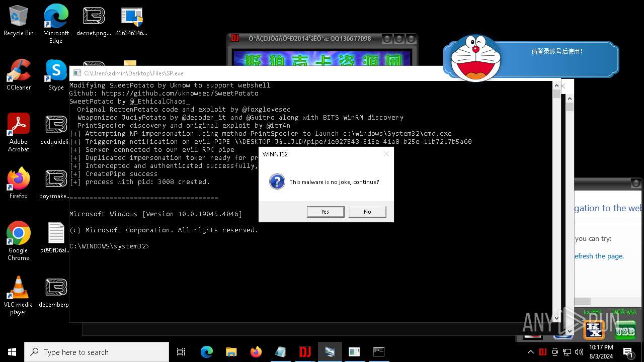Image resolution: width=644 pixels, height=362 pixels.
Task: Open File Explorer from the taskbar
Action: pyautogui.click(x=231, y=352)
